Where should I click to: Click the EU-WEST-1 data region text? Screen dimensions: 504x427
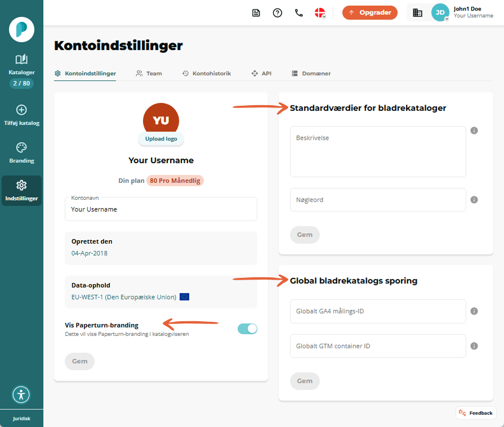click(124, 297)
